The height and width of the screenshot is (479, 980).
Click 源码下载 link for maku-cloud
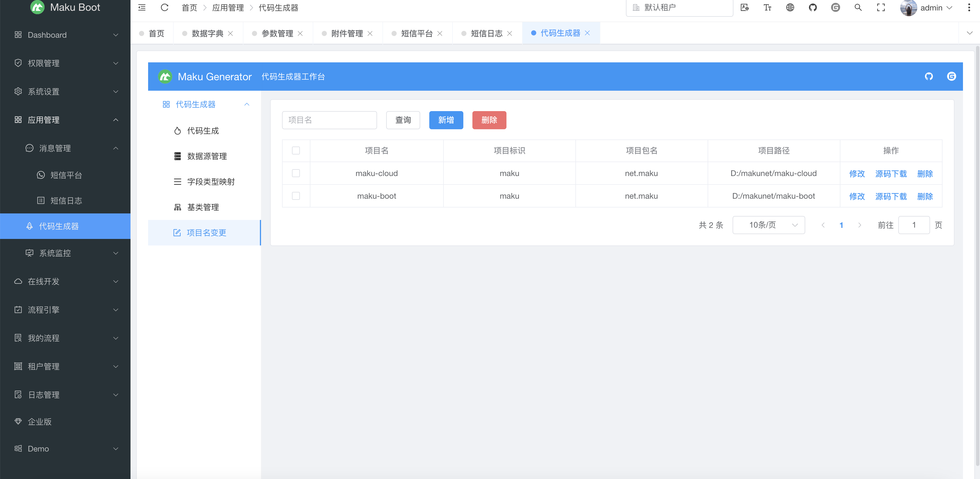click(x=891, y=174)
